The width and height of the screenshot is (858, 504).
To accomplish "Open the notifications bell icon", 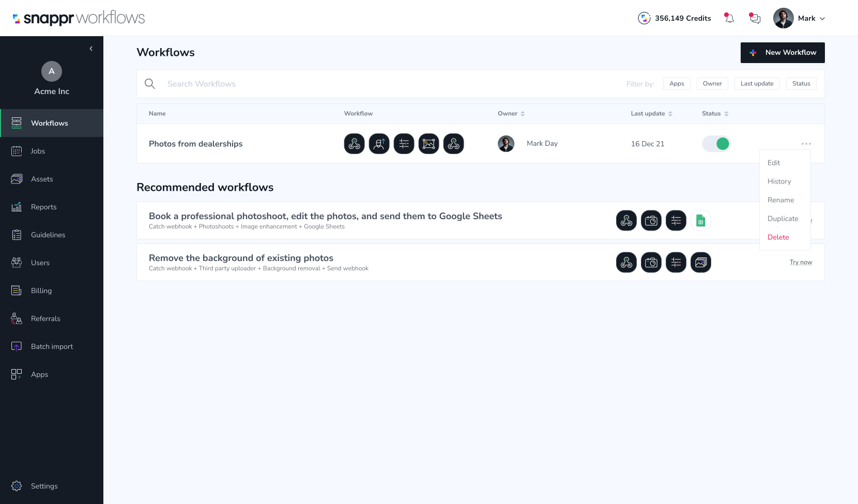I will pyautogui.click(x=729, y=18).
